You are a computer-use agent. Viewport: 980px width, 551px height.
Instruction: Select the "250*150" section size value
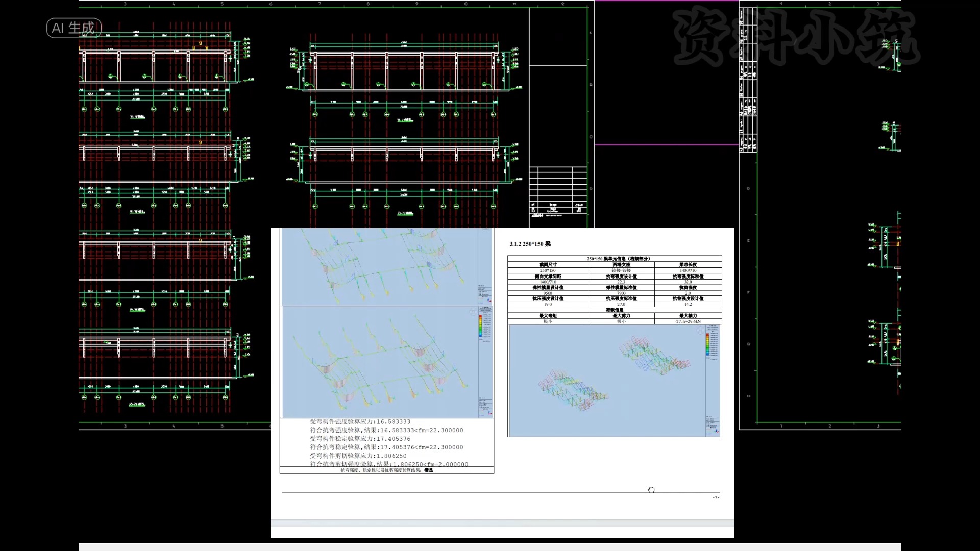548,270
